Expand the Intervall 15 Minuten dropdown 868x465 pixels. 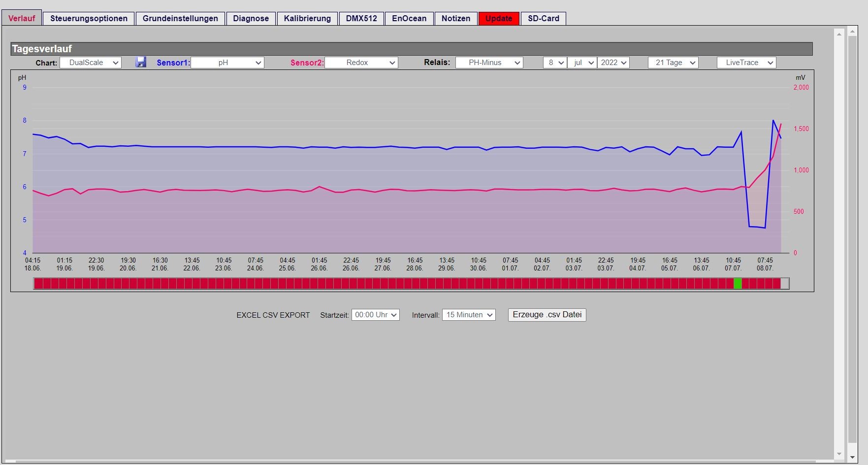pos(469,315)
